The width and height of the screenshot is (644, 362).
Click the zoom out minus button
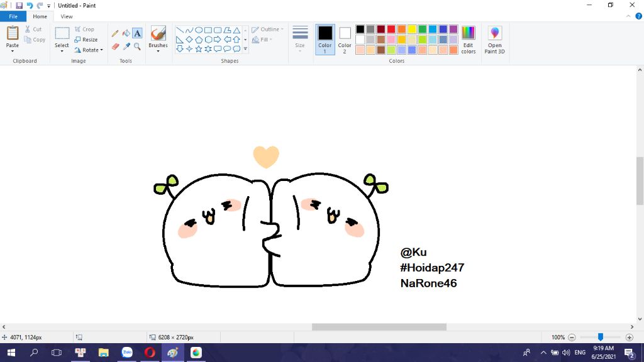(x=572, y=337)
